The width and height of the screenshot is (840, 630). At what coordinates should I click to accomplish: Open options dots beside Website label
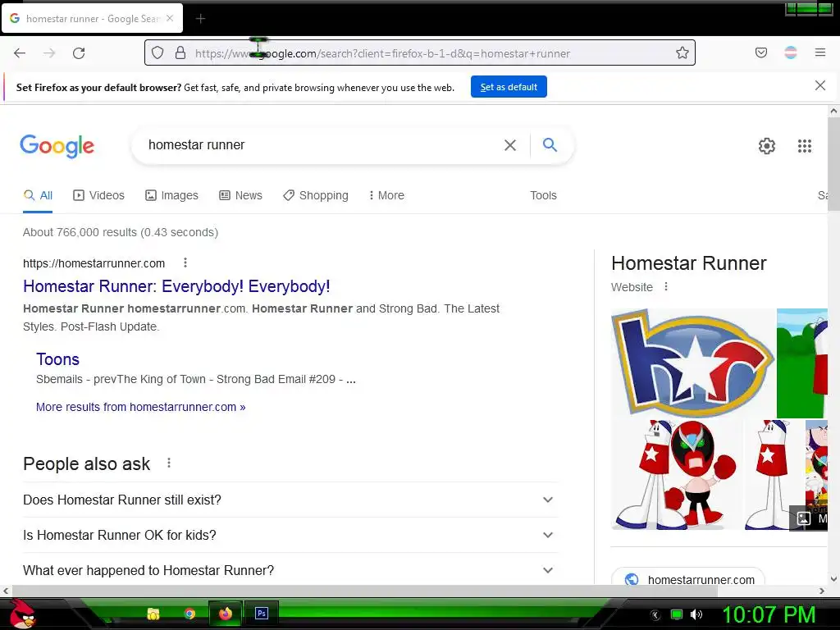[x=666, y=286]
